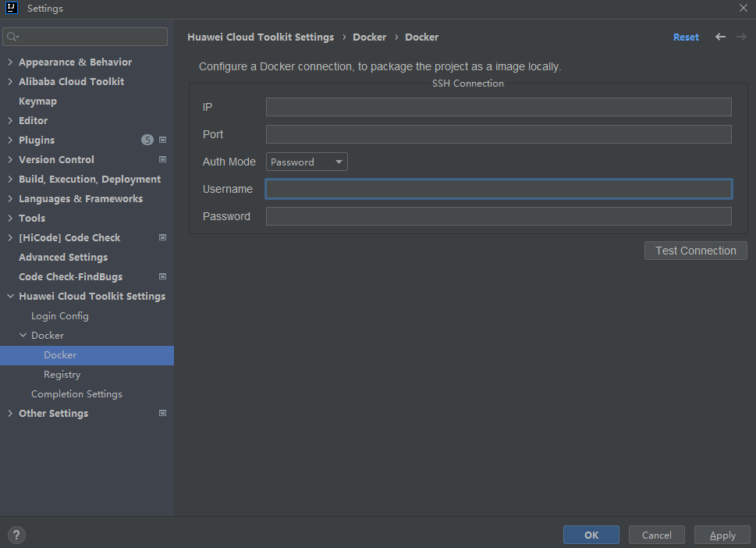Click the project-level icon beside [HiCode] Code Check

pos(162,237)
